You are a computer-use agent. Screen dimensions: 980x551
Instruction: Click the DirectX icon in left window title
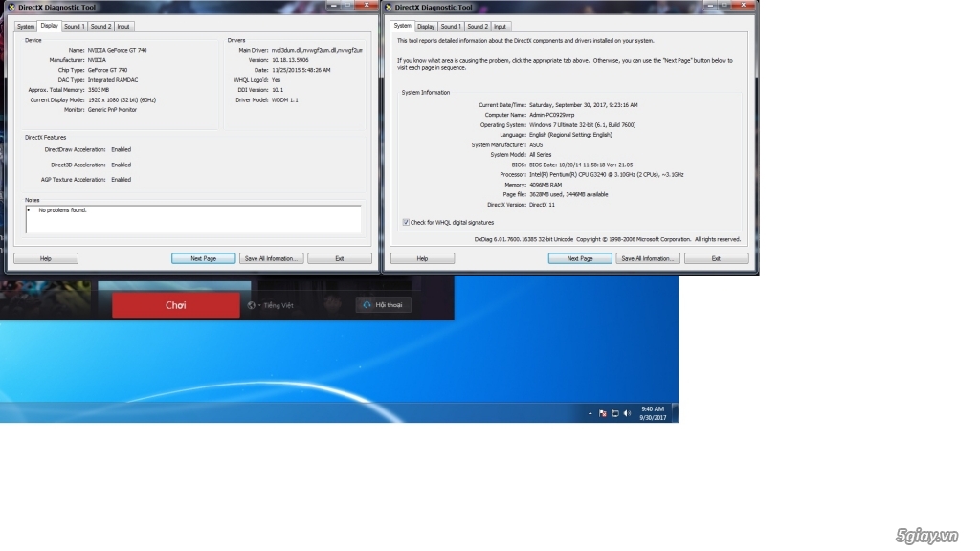(x=11, y=7)
